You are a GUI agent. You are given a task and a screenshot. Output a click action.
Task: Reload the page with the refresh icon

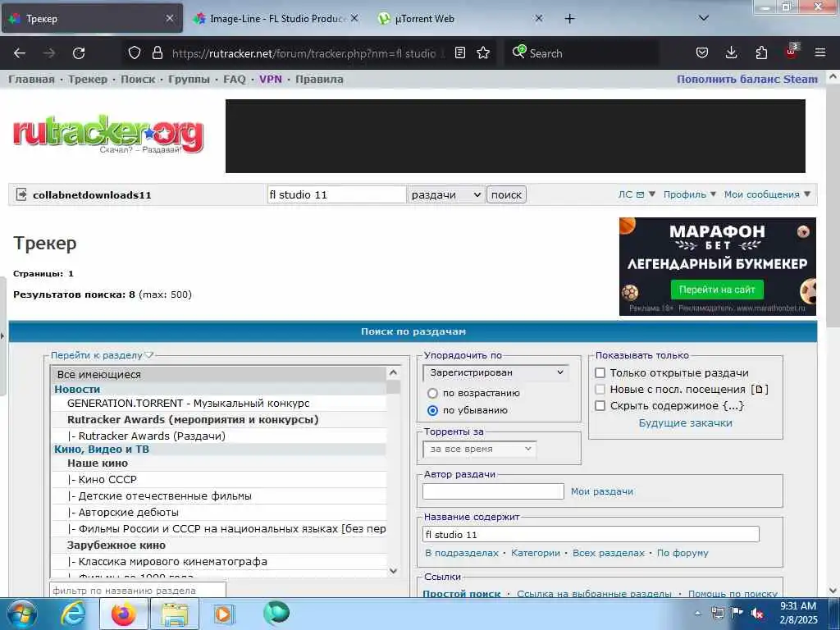(79, 53)
